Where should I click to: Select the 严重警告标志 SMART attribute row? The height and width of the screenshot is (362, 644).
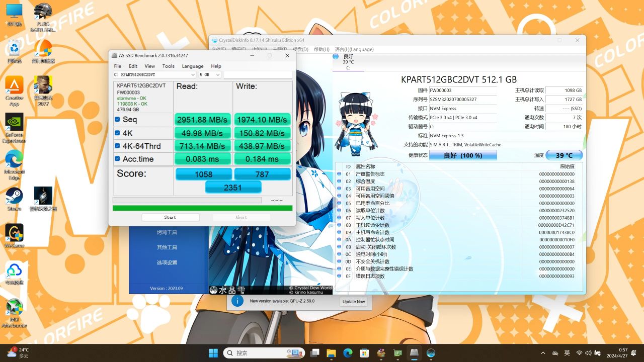[459, 174]
